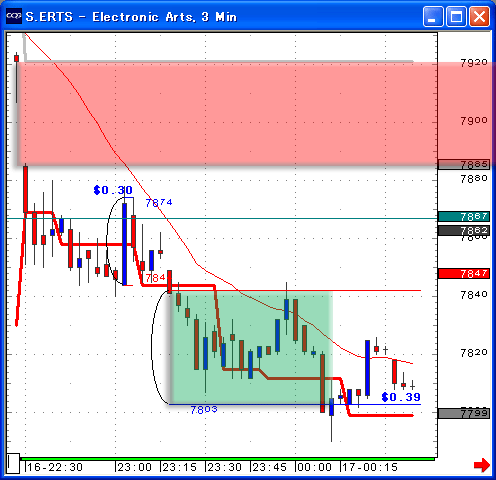This screenshot has height=480, width=496.
Task: Close the S.ERTS chart window
Action: [x=480, y=16]
